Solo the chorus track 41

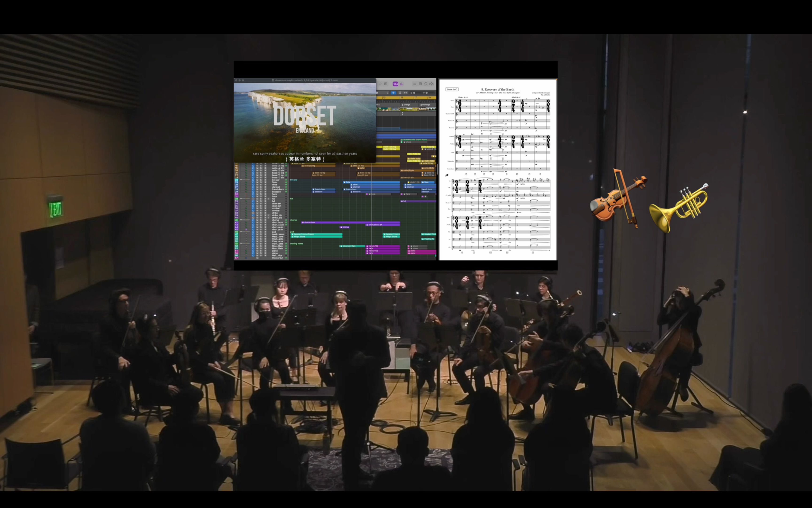point(261,220)
